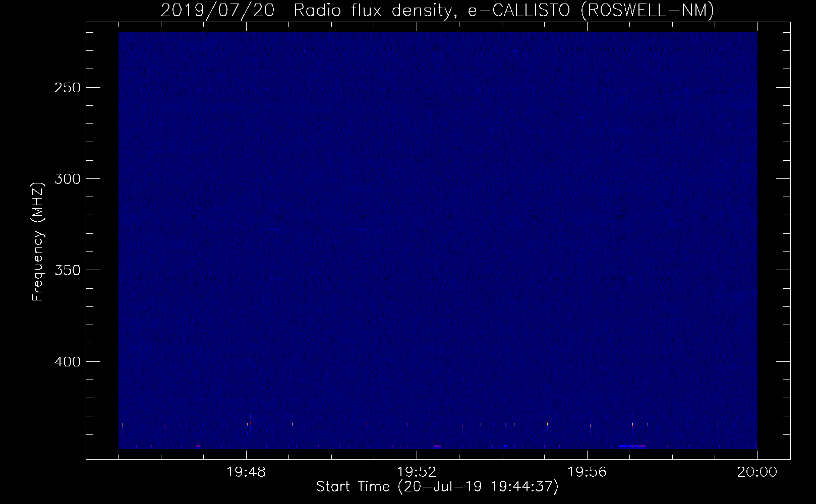Screen dimensions: 816x504
Task: Click the 19:56 time tick label
Action: pyautogui.click(x=587, y=472)
